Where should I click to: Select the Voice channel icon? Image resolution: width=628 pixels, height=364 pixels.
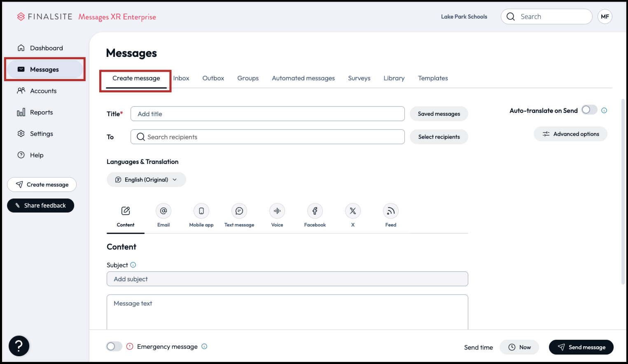coord(277,210)
